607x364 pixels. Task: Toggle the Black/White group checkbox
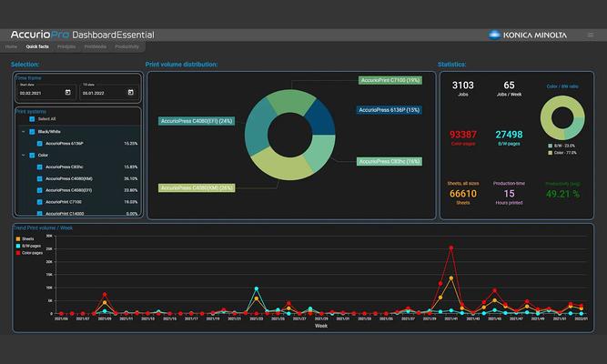coord(32,132)
